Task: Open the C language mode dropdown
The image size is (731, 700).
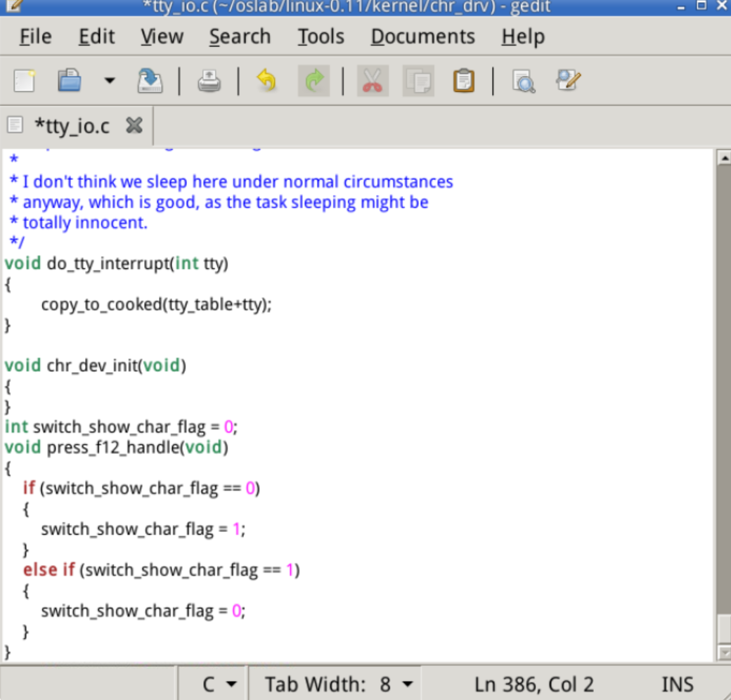Action: pyautogui.click(x=219, y=684)
